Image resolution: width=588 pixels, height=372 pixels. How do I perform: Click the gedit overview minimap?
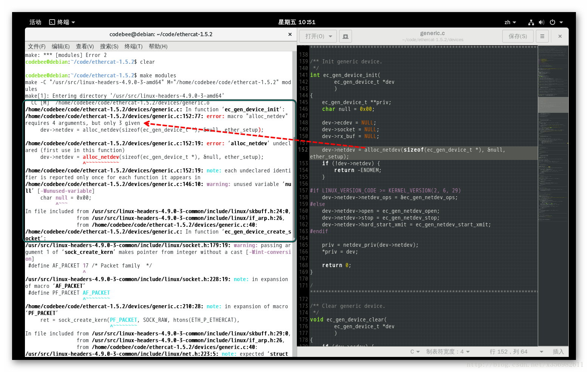pyautogui.click(x=553, y=195)
